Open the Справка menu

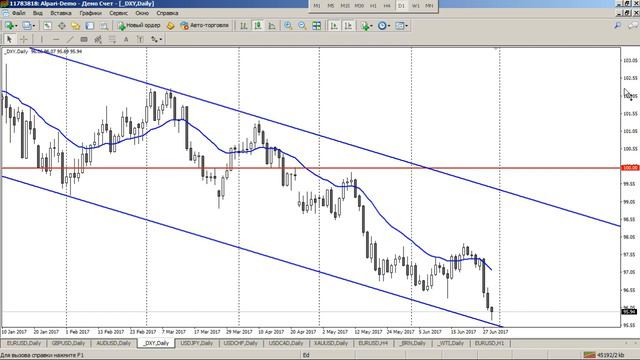[167, 13]
